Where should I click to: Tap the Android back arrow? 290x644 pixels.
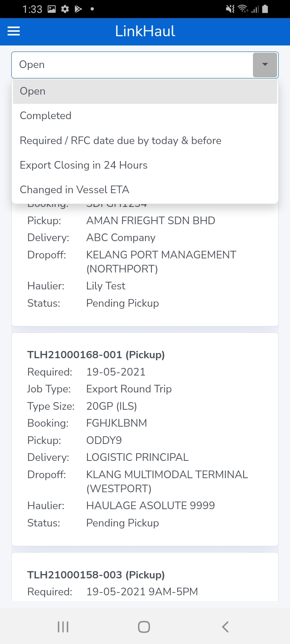[225, 627]
